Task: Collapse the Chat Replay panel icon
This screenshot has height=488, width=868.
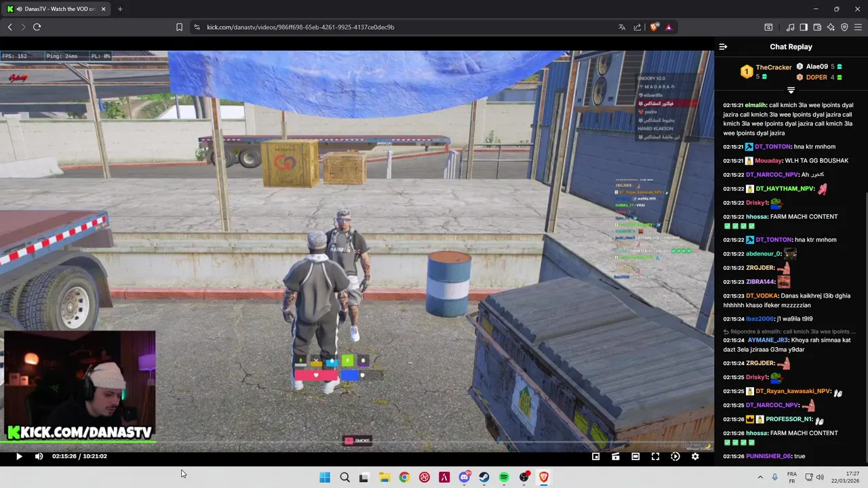Action: [x=723, y=47]
